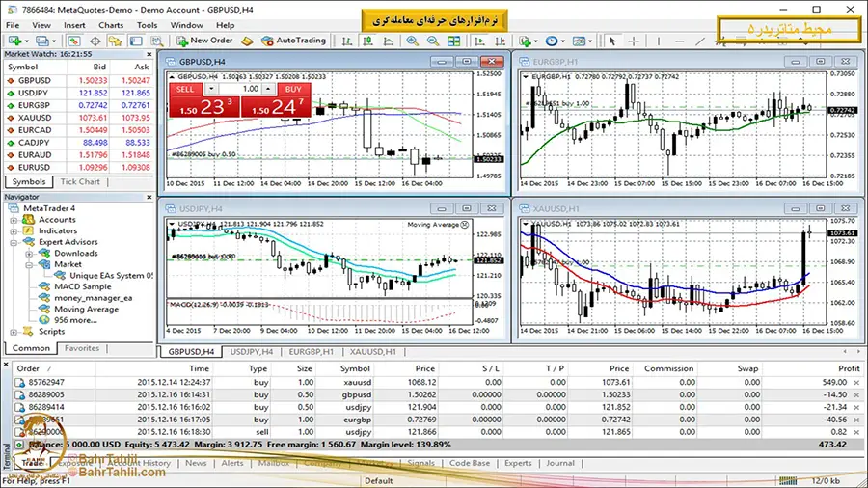
Task: Select the trendline drawing tool
Action: point(700,41)
